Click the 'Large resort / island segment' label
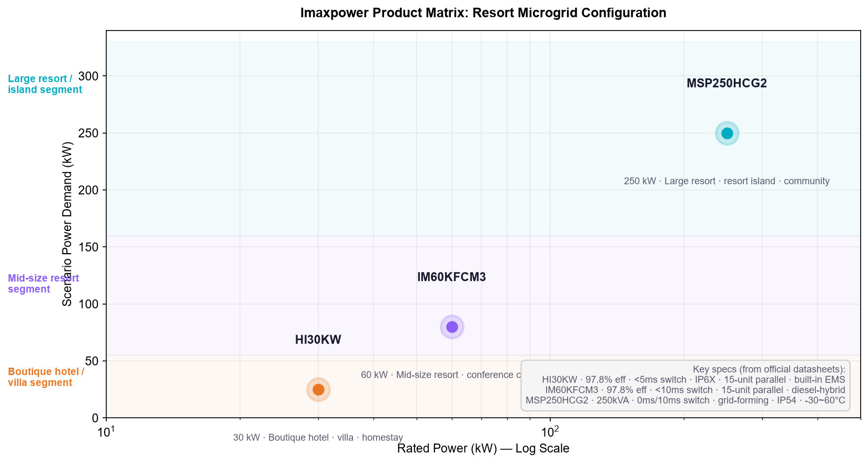This screenshot has width=868, height=463. (45, 84)
